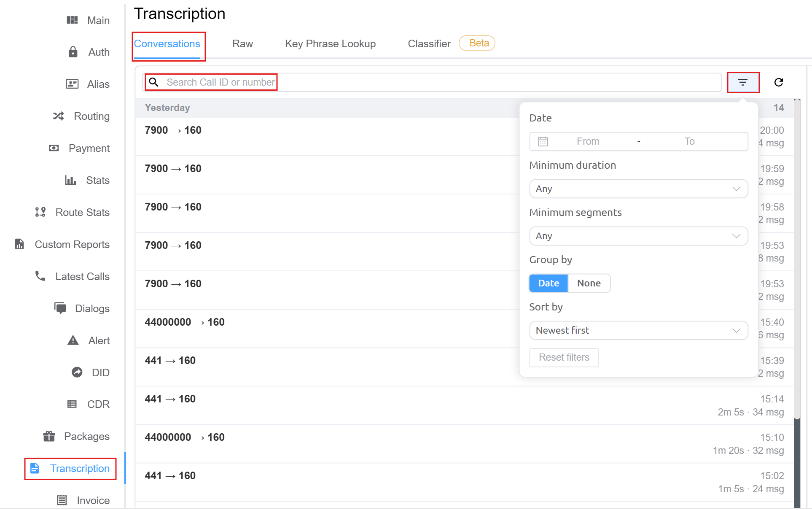Click the Invoice list icon
This screenshot has width=812, height=510.
[x=62, y=500]
